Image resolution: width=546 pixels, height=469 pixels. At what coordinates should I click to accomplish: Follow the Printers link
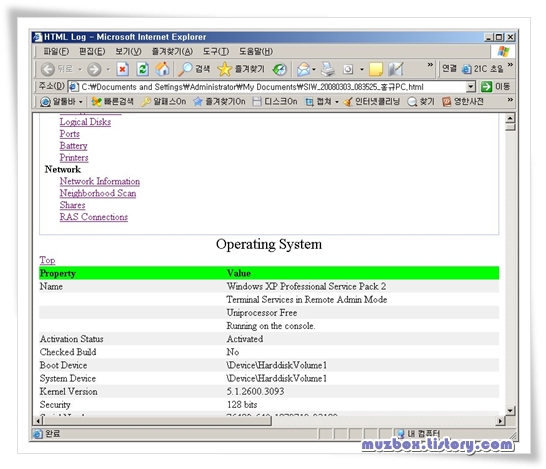click(x=74, y=157)
